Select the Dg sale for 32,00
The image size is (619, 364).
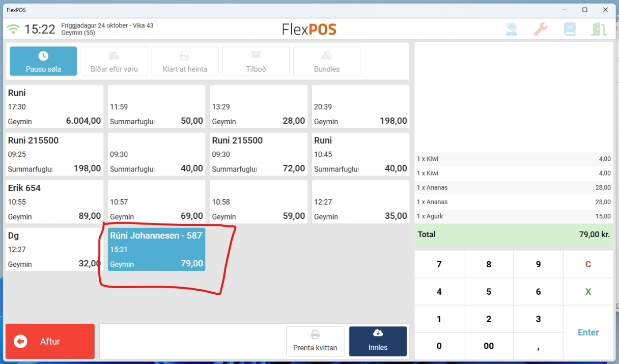54,249
